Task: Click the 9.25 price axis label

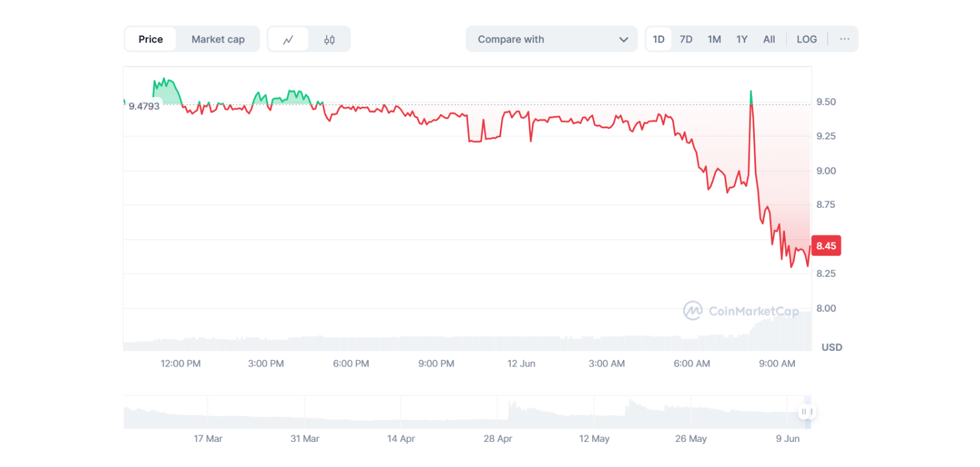Action: (826, 136)
